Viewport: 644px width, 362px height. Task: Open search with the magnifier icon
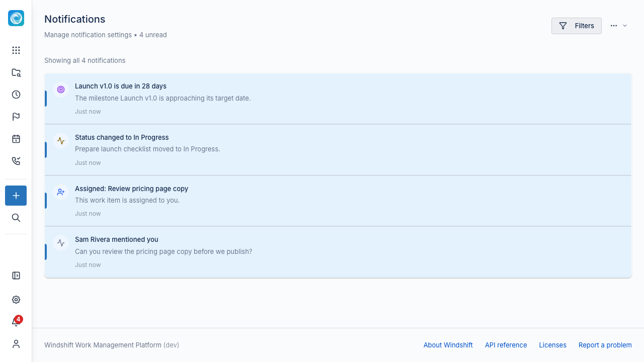[x=16, y=218]
